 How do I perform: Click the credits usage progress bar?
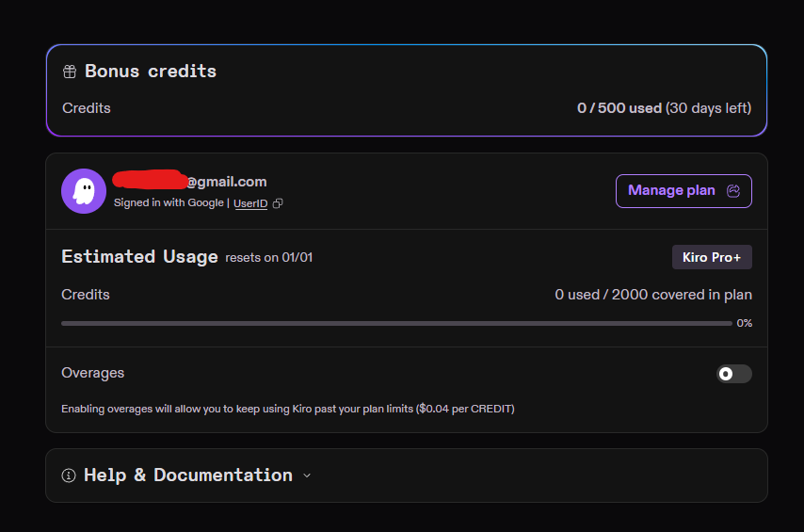point(396,323)
